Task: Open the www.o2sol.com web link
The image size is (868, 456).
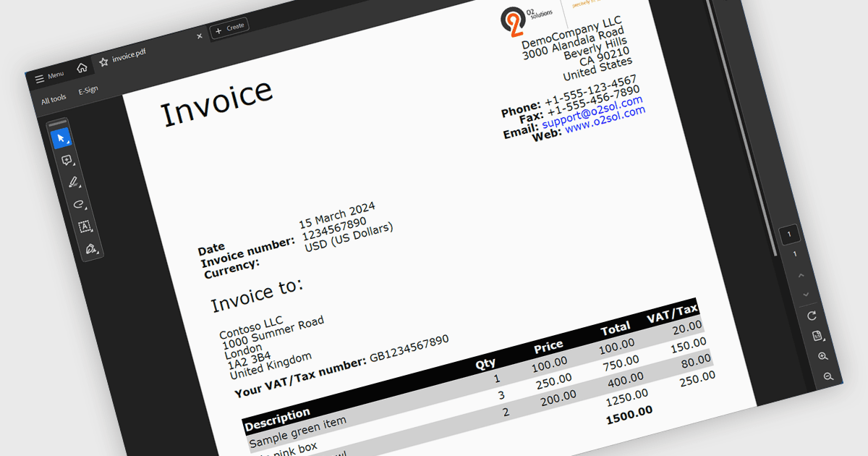Action: [605, 121]
